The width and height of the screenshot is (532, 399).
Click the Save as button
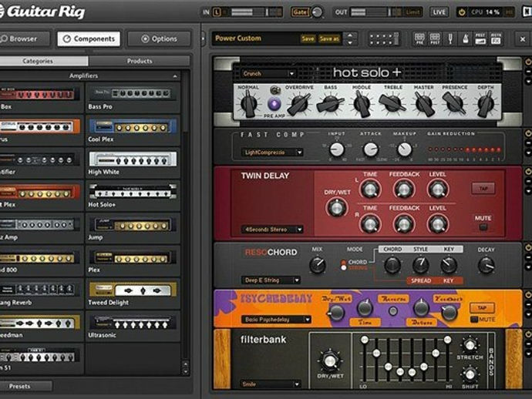(x=329, y=39)
